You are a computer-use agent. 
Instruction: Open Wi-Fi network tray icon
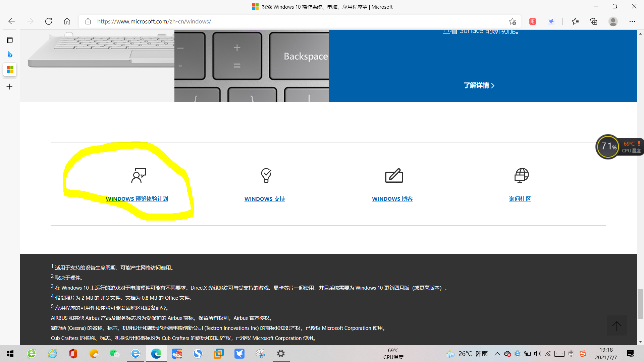click(x=548, y=354)
